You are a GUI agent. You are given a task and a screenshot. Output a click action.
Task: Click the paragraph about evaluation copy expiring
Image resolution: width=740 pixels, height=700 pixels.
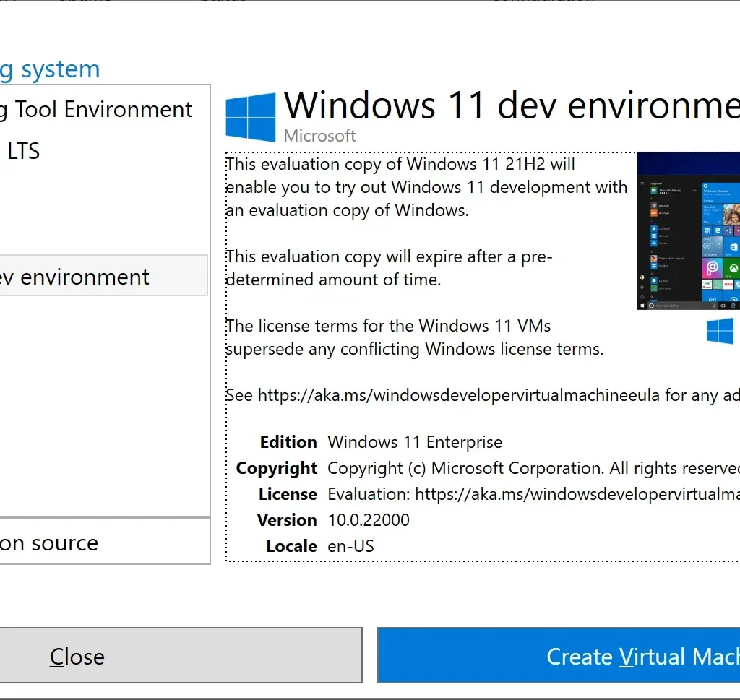pos(389,268)
